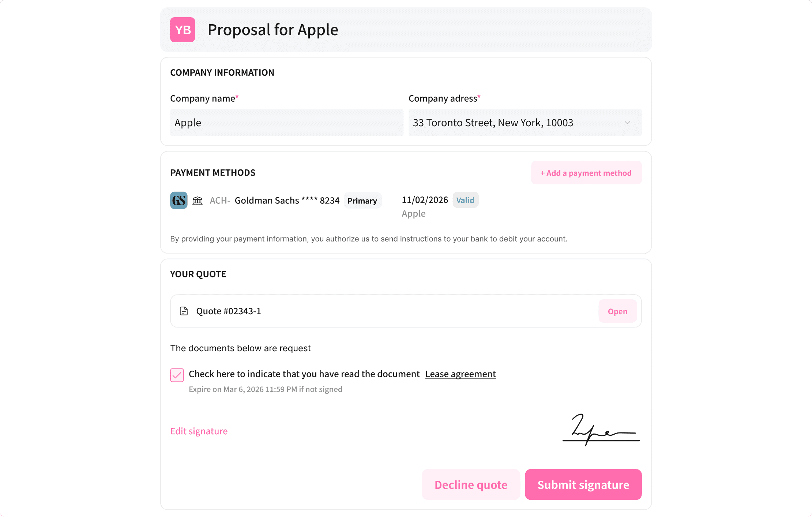
Task: Click the Primary payment badge
Action: 362,200
